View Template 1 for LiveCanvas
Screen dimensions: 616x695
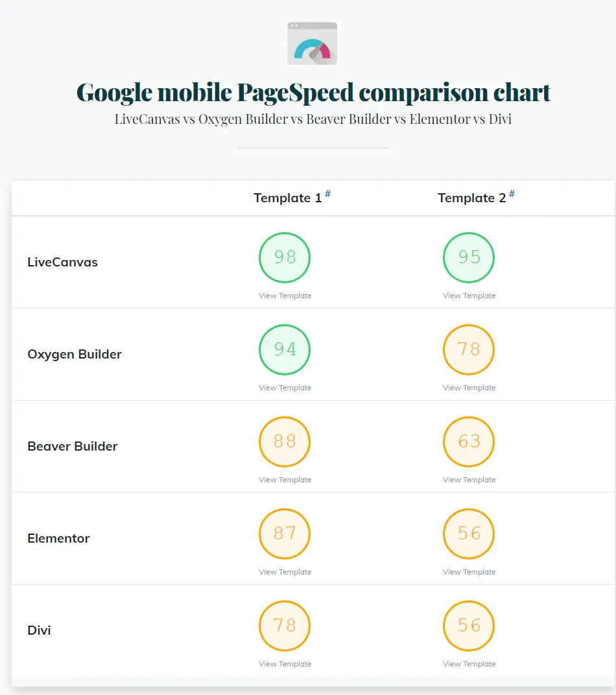pos(285,296)
